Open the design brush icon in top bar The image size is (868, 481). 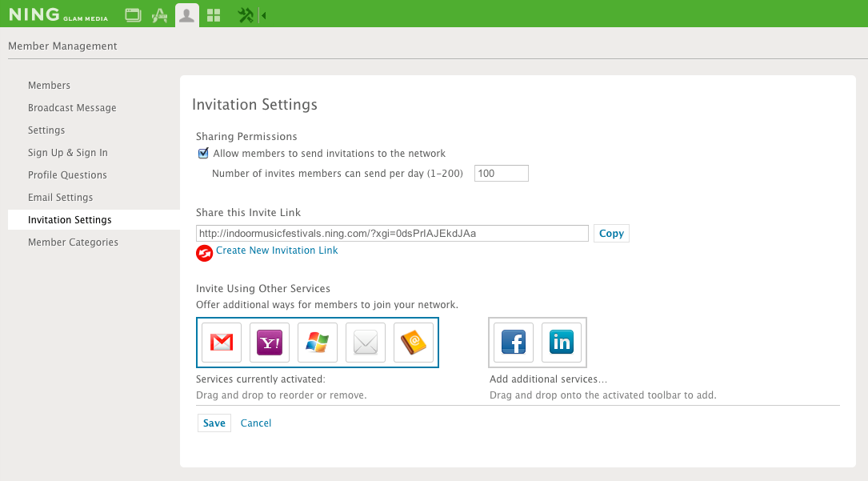pos(159,14)
